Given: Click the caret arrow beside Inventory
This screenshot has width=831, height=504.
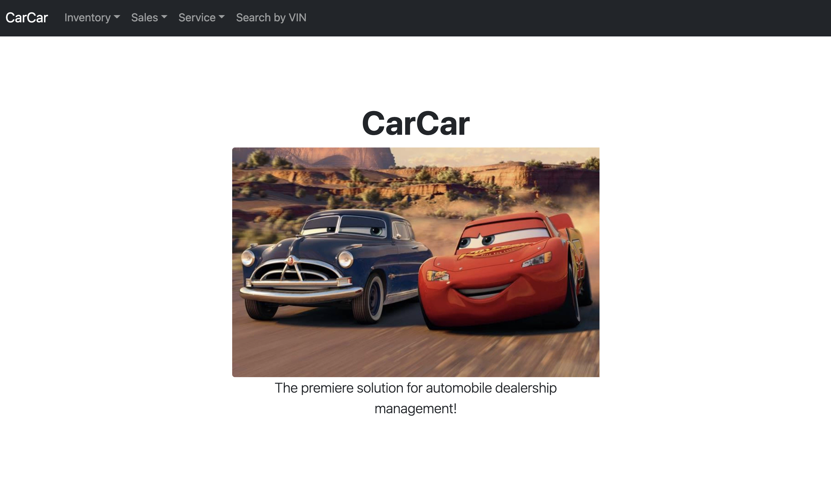Looking at the screenshot, I should [x=117, y=17].
